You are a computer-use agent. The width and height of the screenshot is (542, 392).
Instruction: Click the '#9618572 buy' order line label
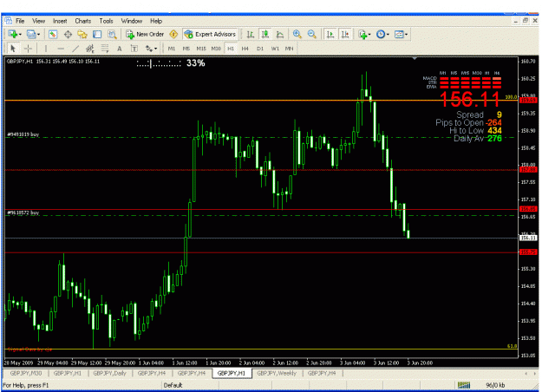pyautogui.click(x=23, y=212)
